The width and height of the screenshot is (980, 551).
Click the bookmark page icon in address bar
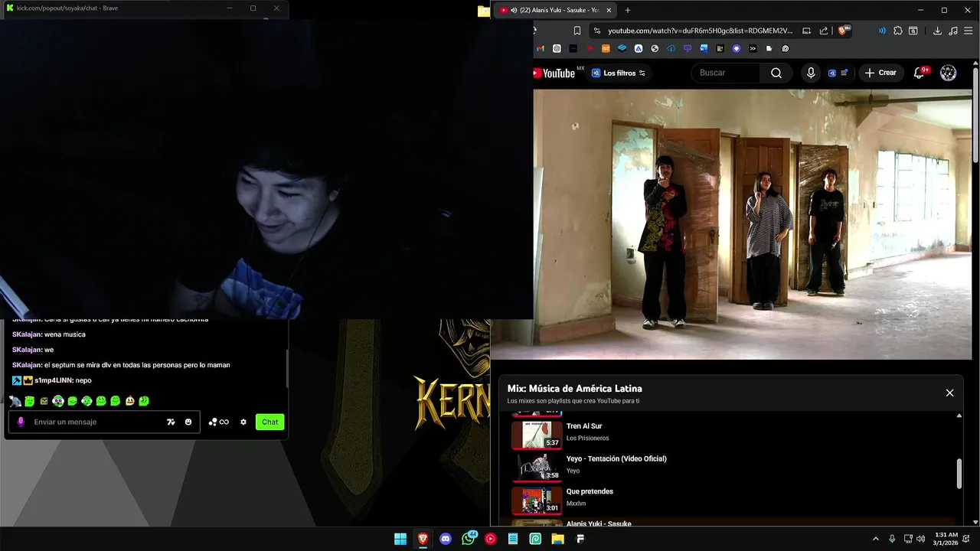[x=577, y=31]
